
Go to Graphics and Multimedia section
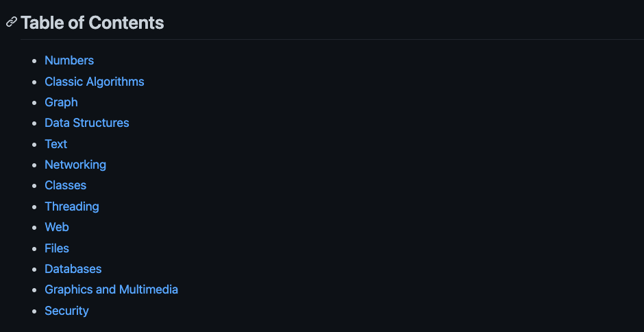(x=111, y=289)
